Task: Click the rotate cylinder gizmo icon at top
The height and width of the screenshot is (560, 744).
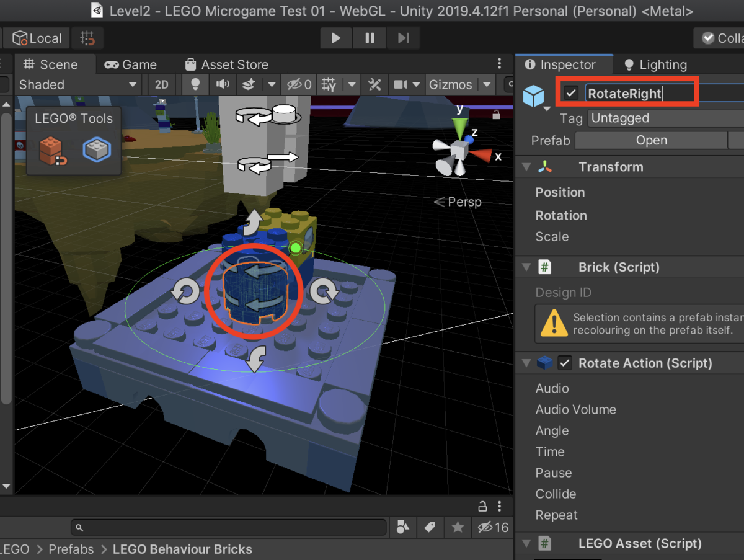Action: pyautogui.click(x=268, y=115)
